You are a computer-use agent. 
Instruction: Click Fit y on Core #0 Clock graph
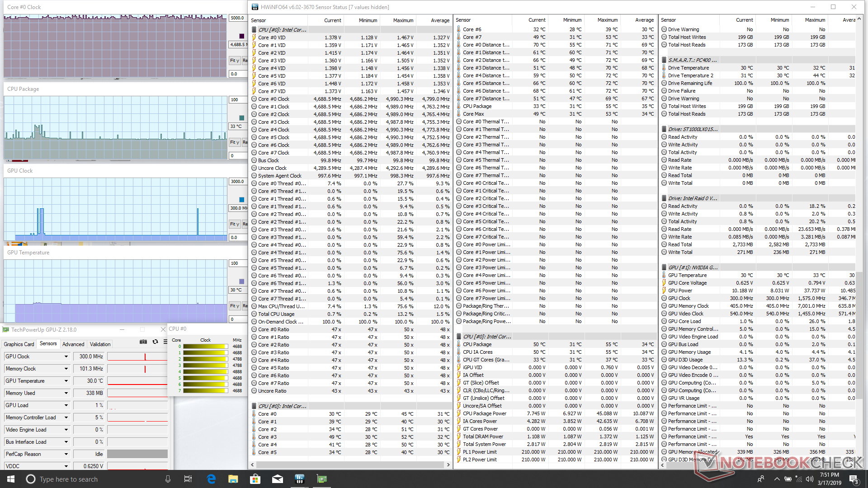coord(234,61)
